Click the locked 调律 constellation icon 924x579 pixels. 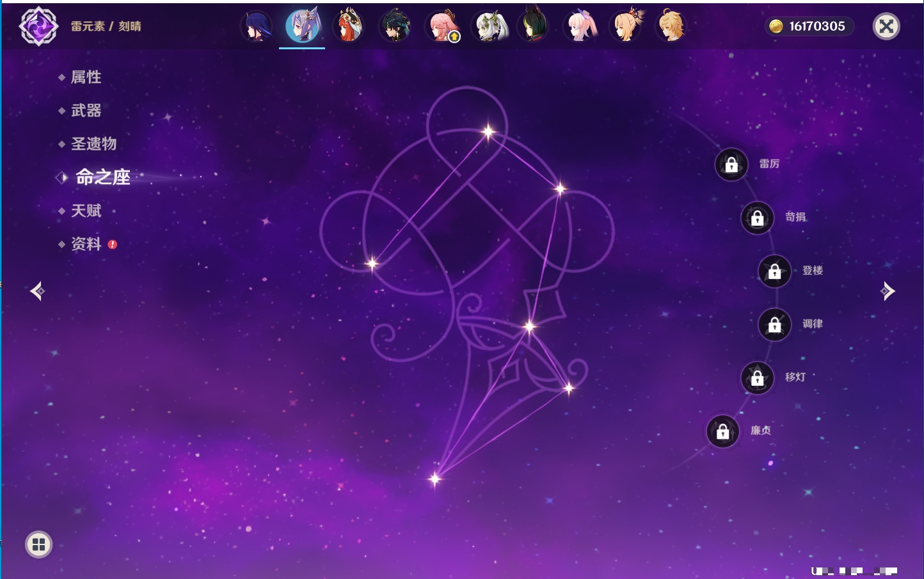click(775, 324)
